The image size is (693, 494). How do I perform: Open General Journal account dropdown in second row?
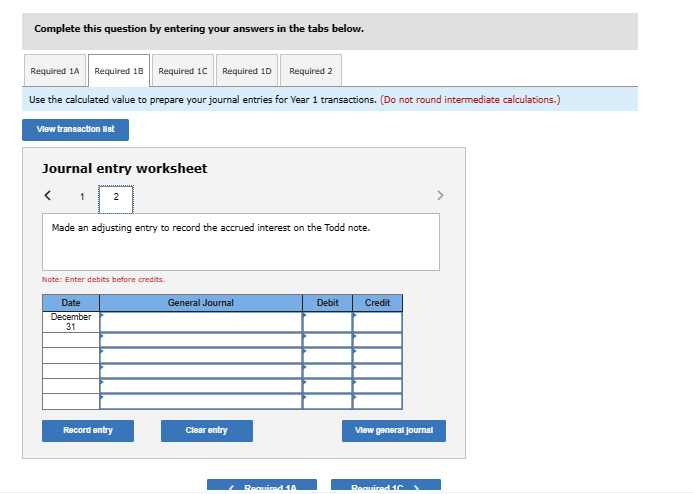click(201, 340)
